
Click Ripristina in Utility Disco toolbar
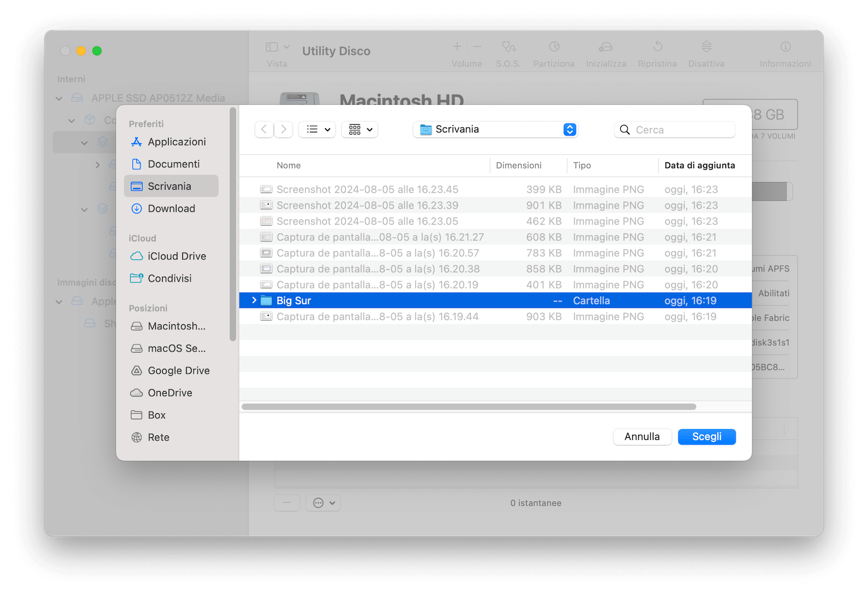tap(657, 54)
